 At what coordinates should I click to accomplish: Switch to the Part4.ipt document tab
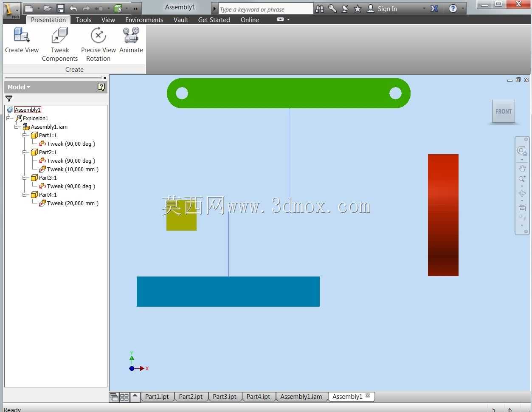(x=258, y=397)
